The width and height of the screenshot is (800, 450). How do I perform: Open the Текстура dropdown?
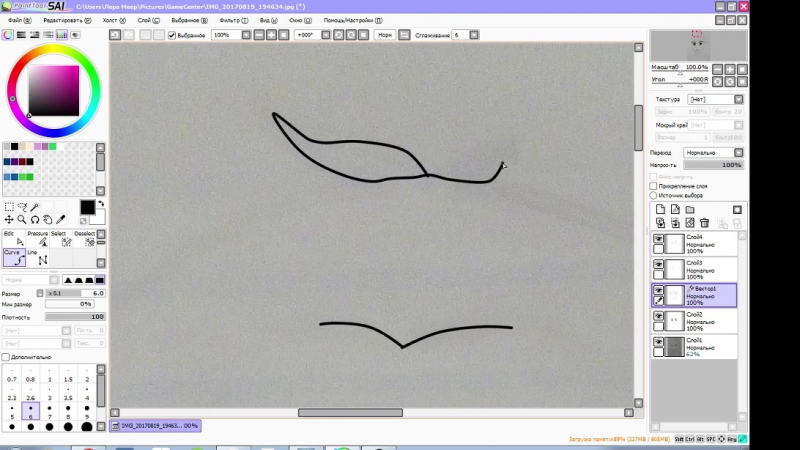(715, 100)
